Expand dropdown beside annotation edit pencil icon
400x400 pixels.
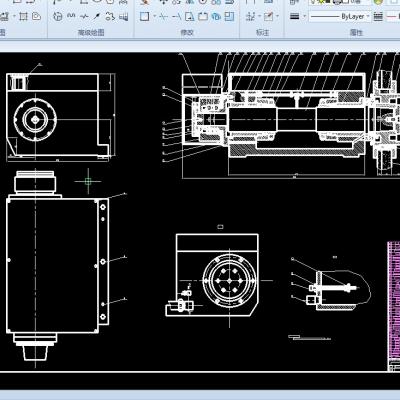tap(277, 16)
